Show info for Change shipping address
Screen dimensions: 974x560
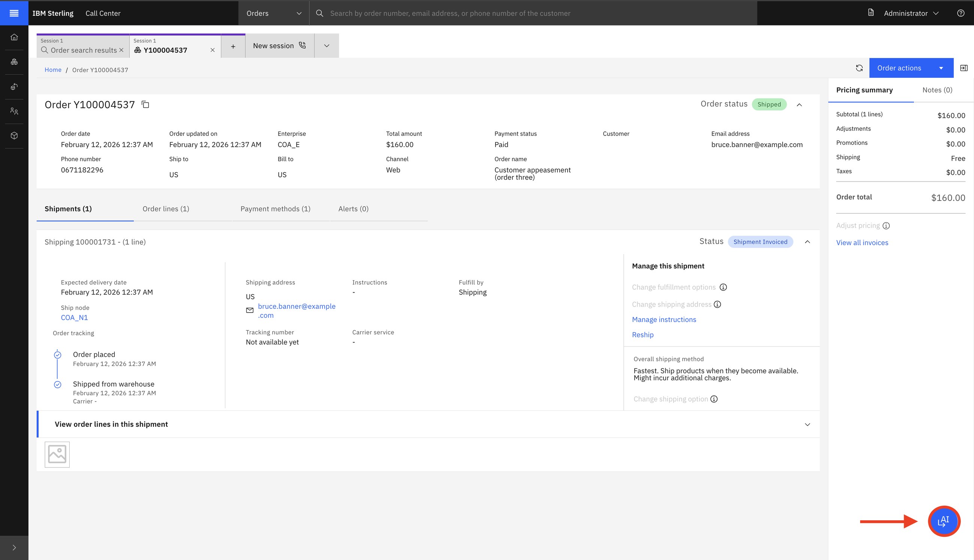[717, 304]
